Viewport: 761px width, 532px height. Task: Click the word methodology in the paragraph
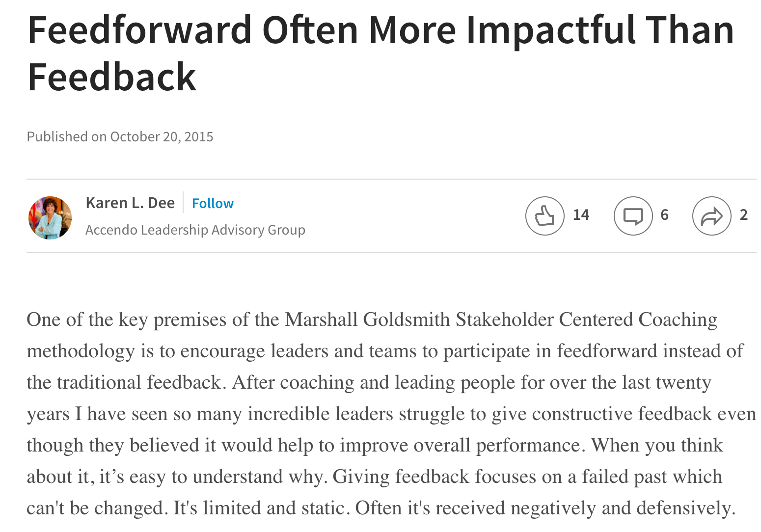click(x=81, y=351)
